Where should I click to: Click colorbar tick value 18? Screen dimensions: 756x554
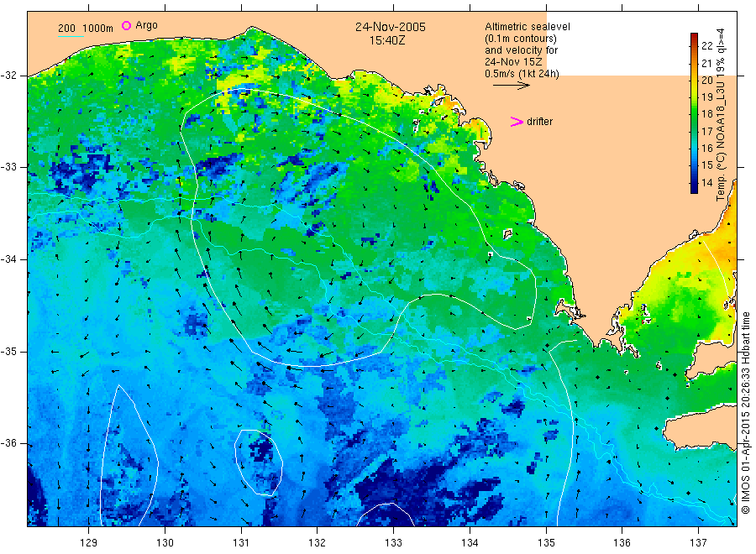tap(706, 114)
